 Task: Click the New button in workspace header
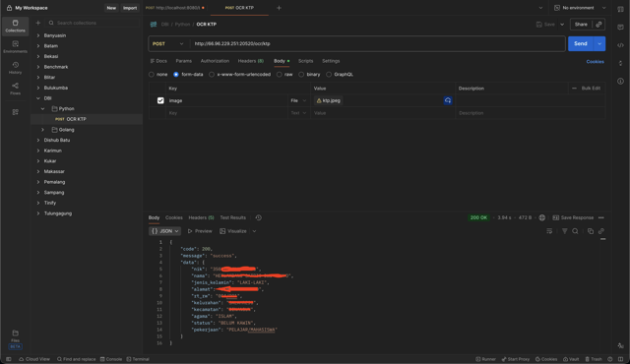click(x=111, y=8)
